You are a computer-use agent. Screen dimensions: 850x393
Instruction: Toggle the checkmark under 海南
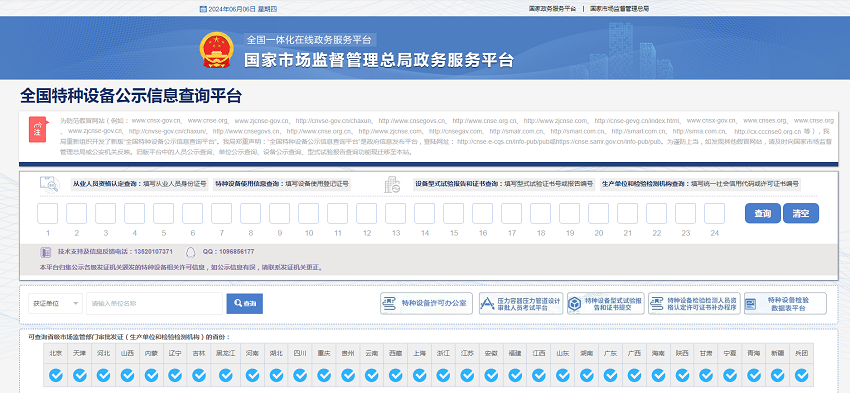(658, 375)
